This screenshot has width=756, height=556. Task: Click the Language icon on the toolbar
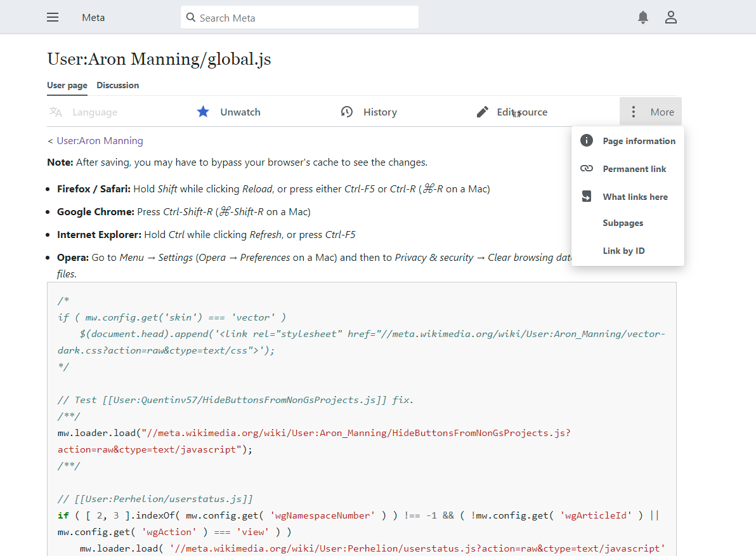point(55,112)
